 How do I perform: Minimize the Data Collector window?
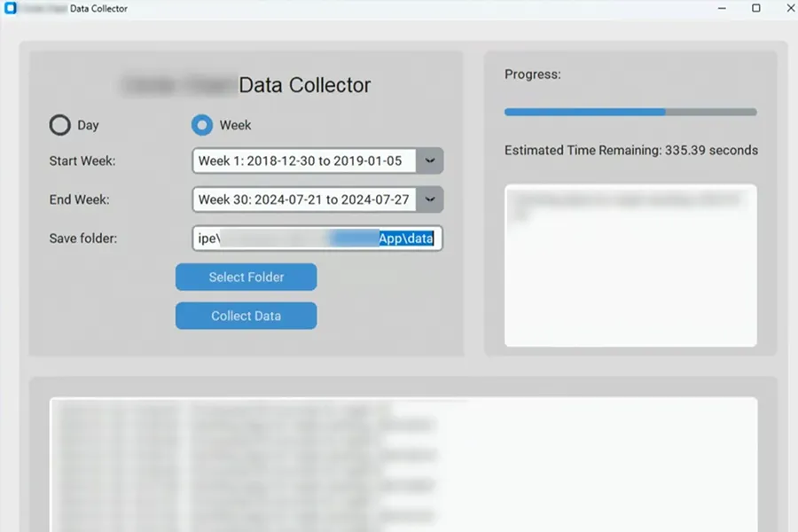point(716,9)
